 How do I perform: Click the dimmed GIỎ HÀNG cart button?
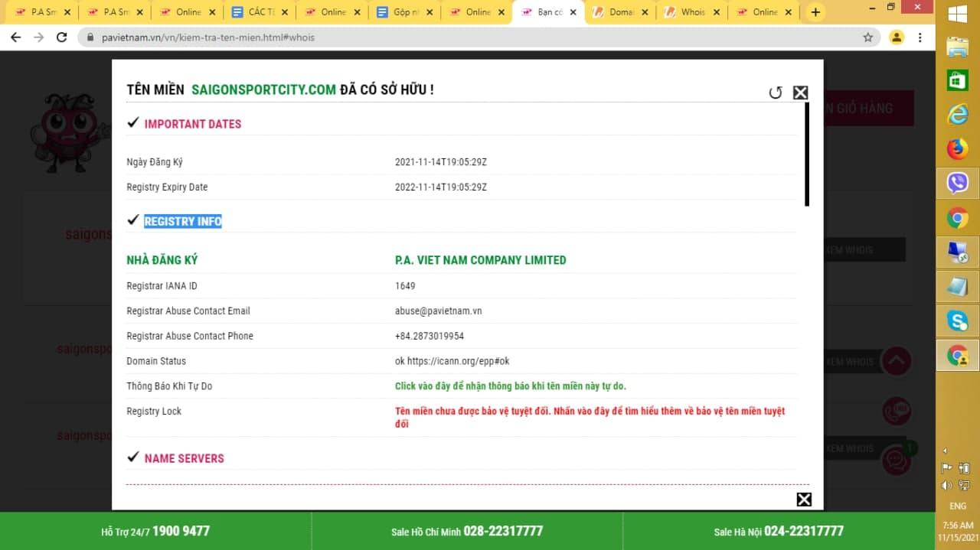(x=868, y=108)
